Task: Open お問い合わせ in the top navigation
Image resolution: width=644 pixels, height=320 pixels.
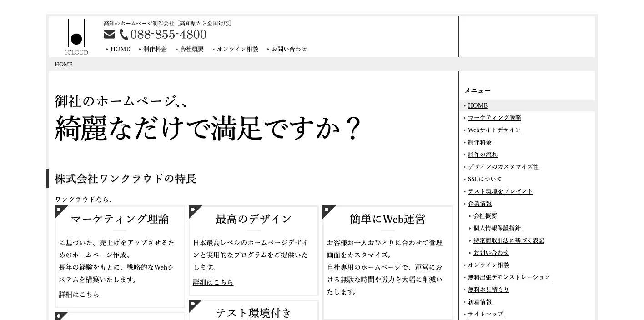Action: click(x=289, y=49)
